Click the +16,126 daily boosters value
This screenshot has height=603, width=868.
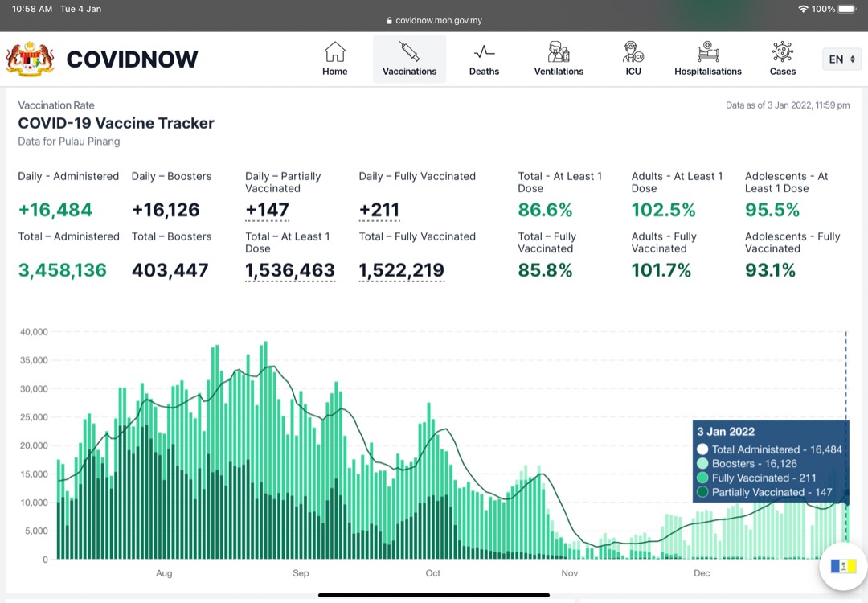[166, 210]
